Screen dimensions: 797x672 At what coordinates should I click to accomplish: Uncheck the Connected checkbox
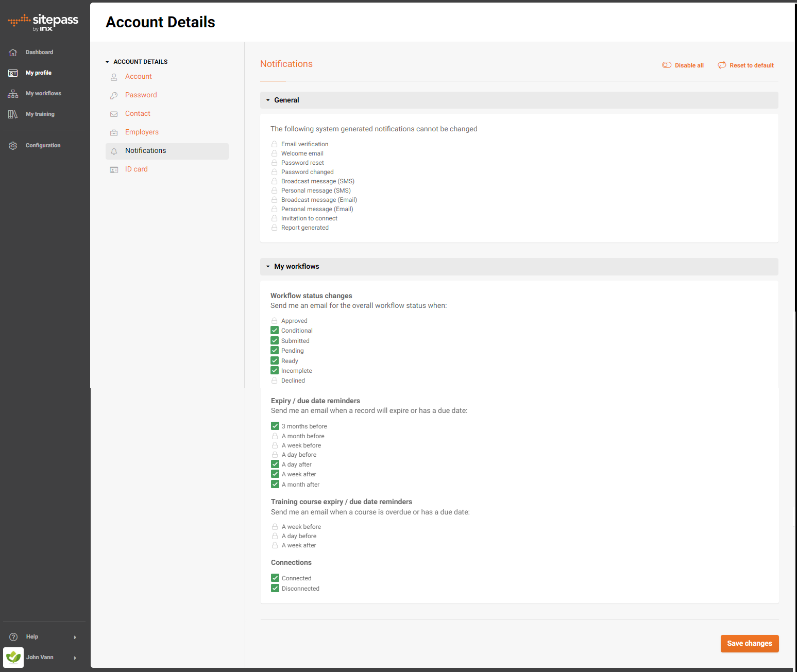275,578
